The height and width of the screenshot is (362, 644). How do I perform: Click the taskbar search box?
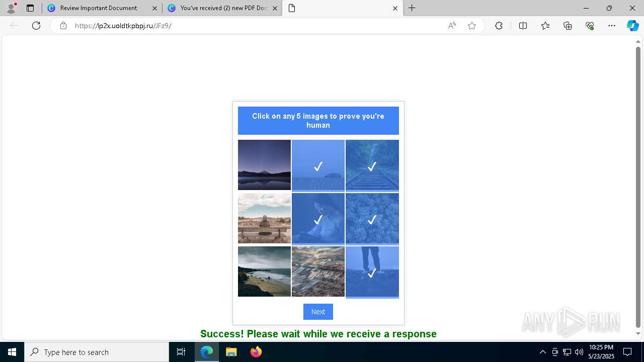click(97, 352)
